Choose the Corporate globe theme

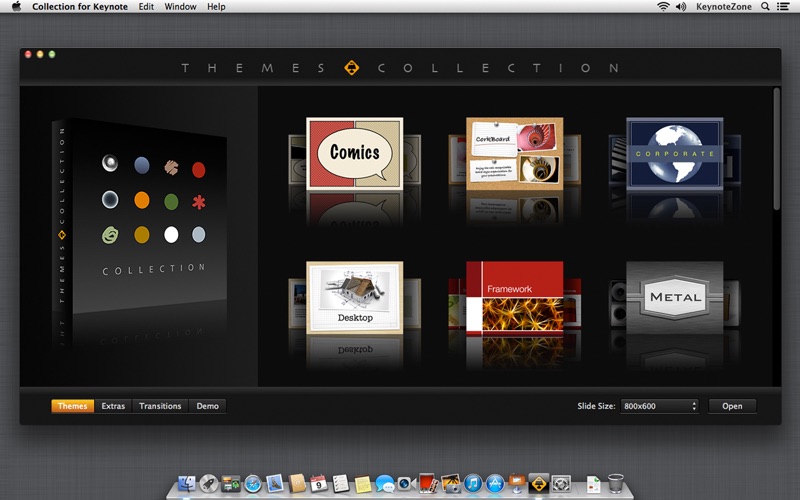[x=674, y=154]
